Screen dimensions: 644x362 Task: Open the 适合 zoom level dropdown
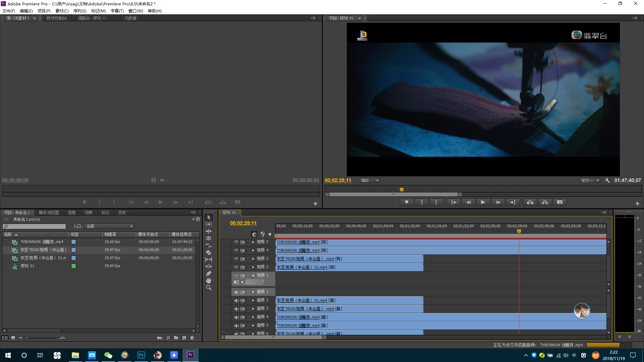369,180
